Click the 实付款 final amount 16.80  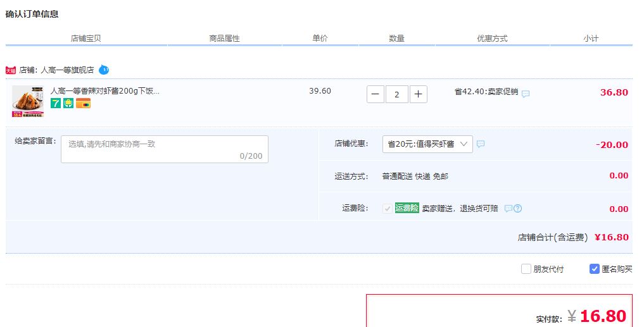tap(603, 316)
